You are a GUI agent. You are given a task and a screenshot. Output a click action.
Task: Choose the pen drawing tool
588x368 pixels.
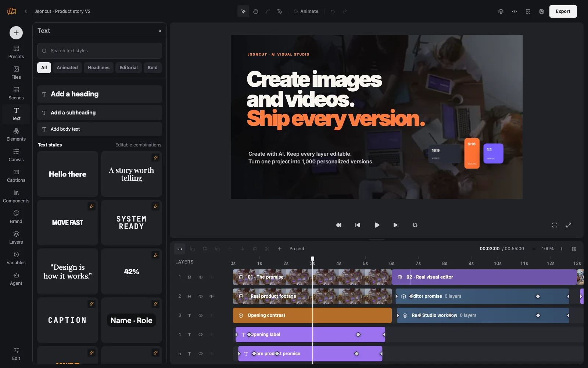280,11
